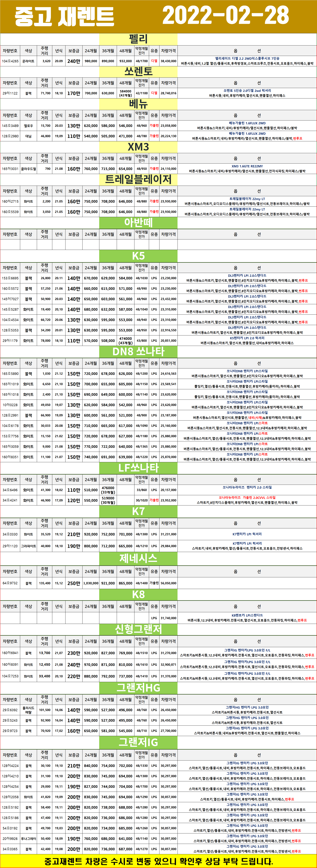Click vehicle number 145호3489
The width and height of the screenshot is (317, 868).
tap(10, 126)
